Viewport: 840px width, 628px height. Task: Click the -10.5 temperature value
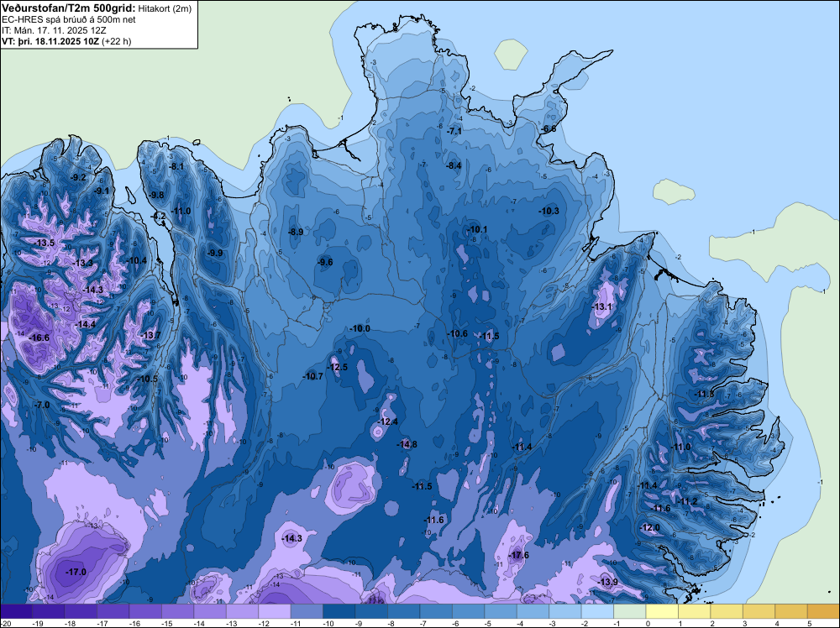[x=148, y=379]
